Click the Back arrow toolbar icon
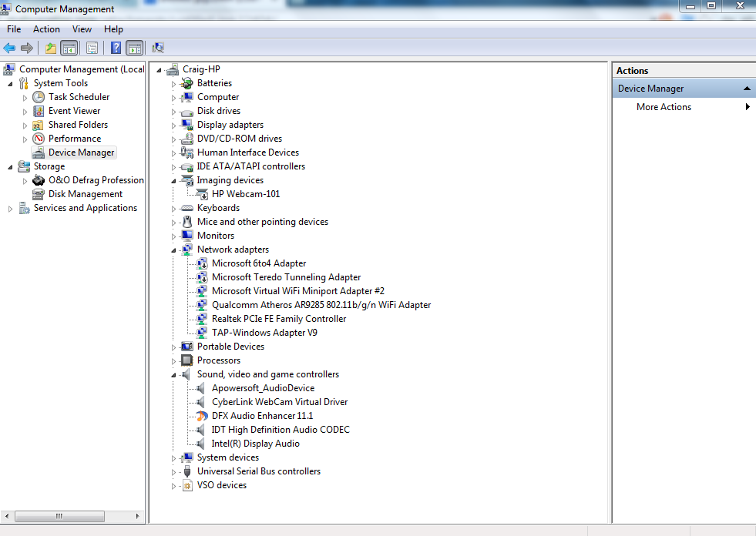The width and height of the screenshot is (756, 536). 9,48
